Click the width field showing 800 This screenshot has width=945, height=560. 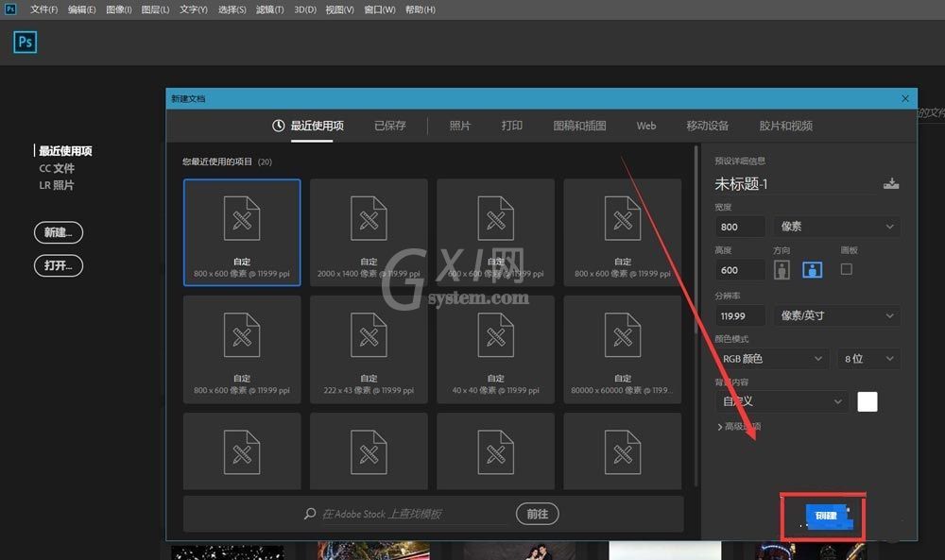point(740,227)
